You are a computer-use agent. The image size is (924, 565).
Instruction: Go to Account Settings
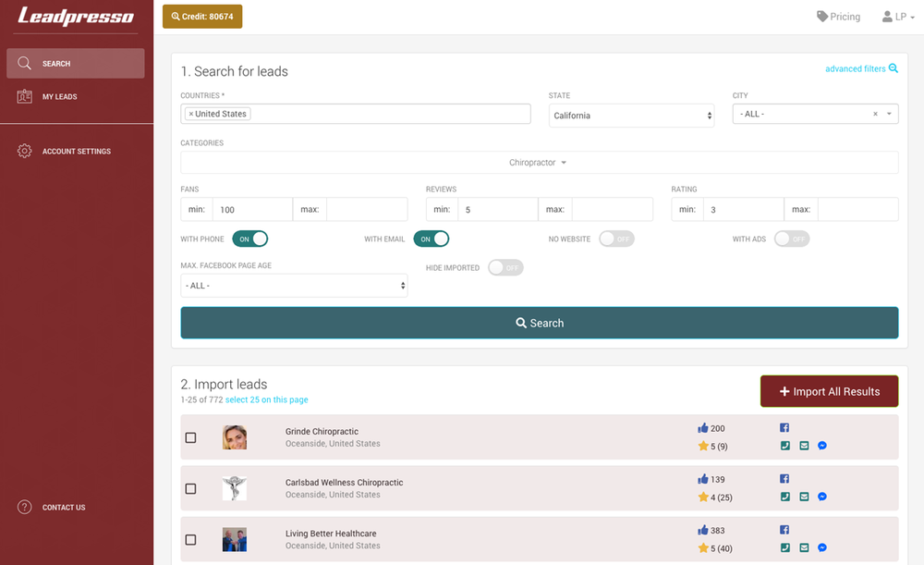(76, 151)
